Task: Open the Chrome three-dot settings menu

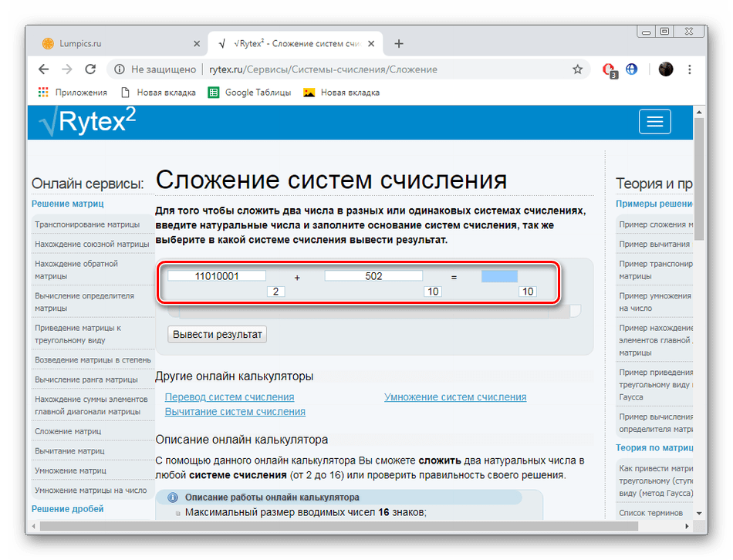Action: pos(689,69)
